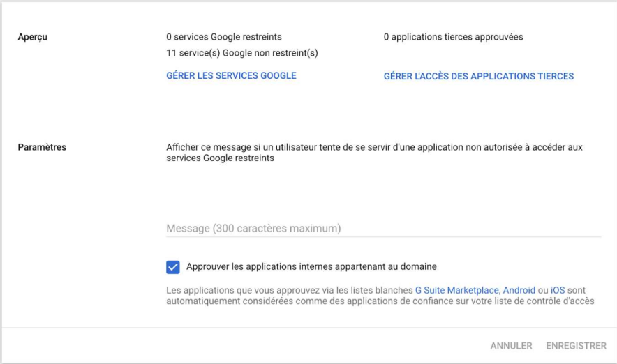Follow the G Suite Marketplace link
The height and width of the screenshot is (364, 617).
(x=456, y=290)
